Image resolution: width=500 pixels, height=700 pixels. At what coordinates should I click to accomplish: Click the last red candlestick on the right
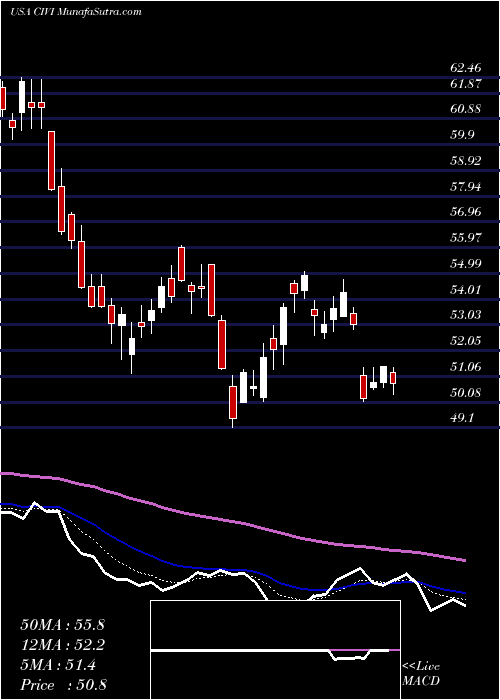pos(393,378)
